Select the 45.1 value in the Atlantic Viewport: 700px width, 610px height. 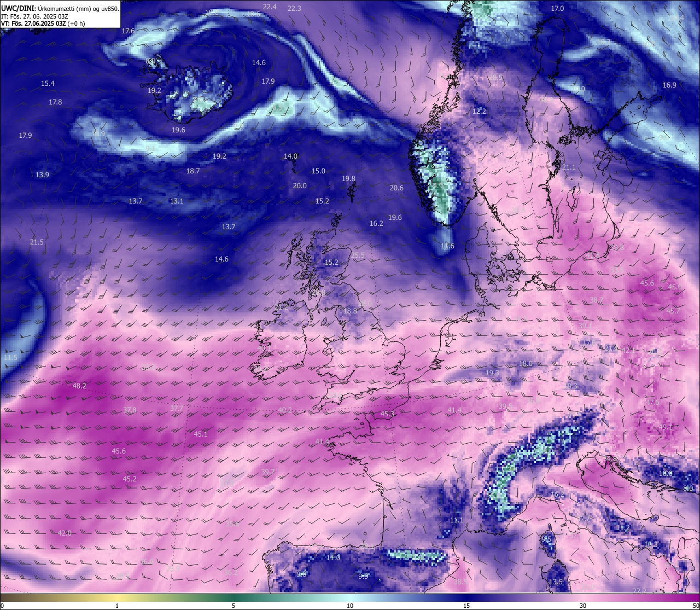pyautogui.click(x=201, y=434)
